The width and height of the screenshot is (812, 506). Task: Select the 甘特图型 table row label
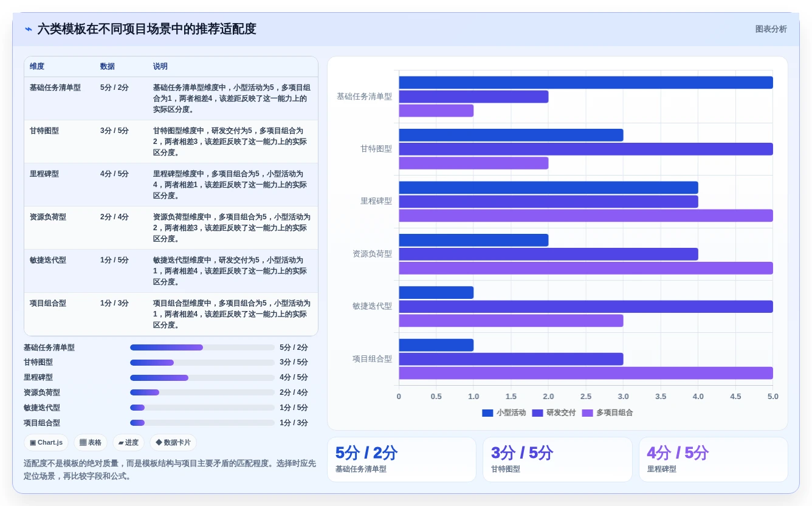44,131
